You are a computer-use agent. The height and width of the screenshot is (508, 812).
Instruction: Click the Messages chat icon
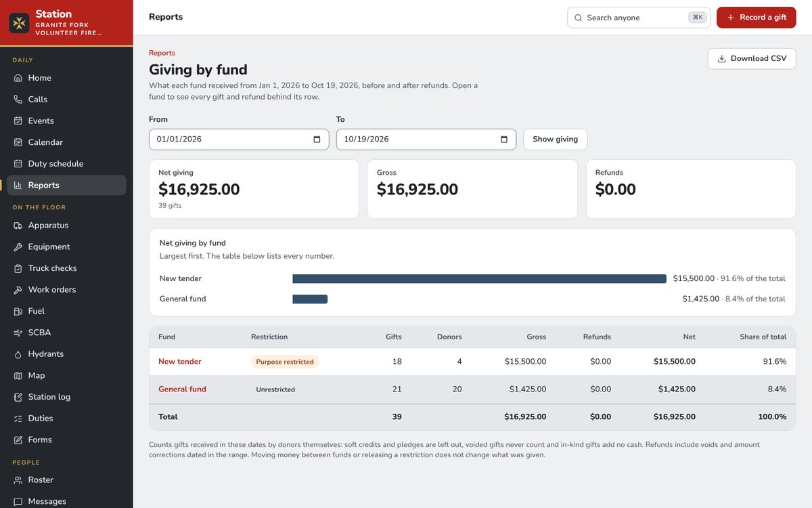tap(18, 501)
